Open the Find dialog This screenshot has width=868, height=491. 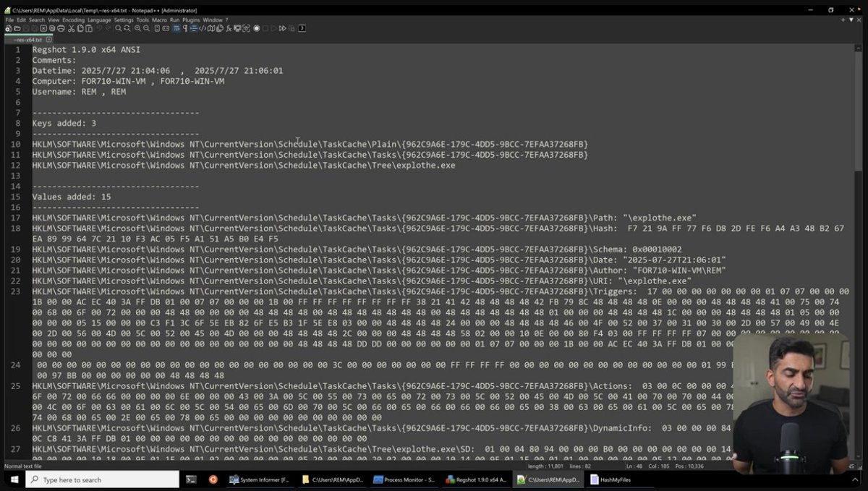[x=118, y=28]
